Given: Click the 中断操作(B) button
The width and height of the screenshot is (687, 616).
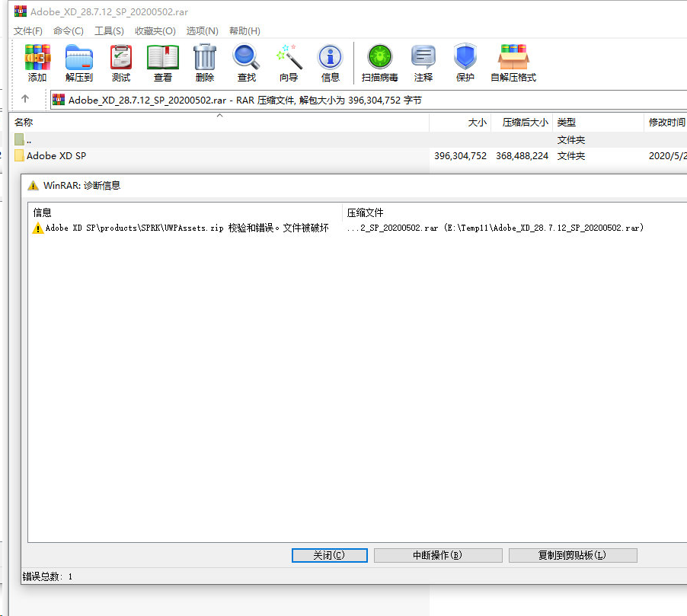Looking at the screenshot, I should pyautogui.click(x=438, y=556).
